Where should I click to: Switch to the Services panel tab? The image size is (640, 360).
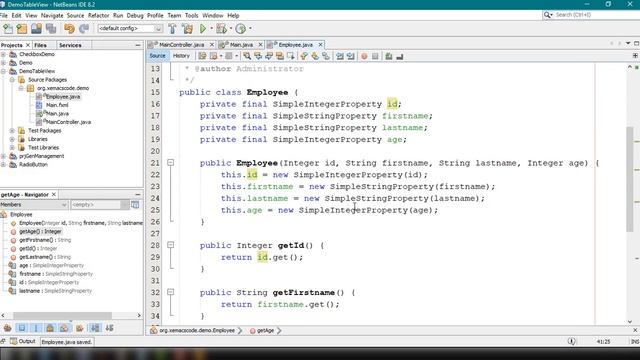click(70, 45)
